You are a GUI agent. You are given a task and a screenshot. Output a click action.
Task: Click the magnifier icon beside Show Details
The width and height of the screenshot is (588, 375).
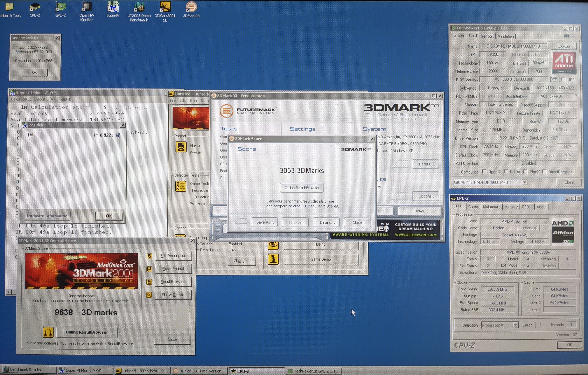tap(149, 295)
